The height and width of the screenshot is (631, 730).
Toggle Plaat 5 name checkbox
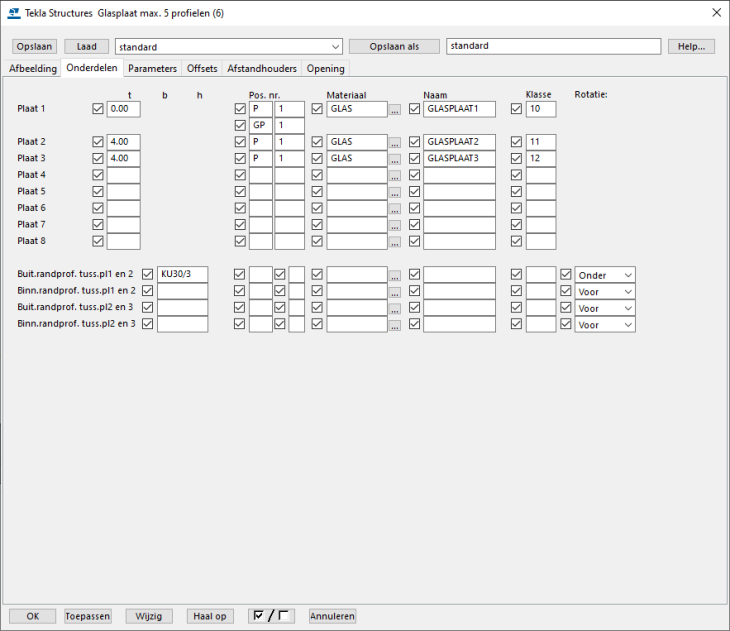[414, 191]
